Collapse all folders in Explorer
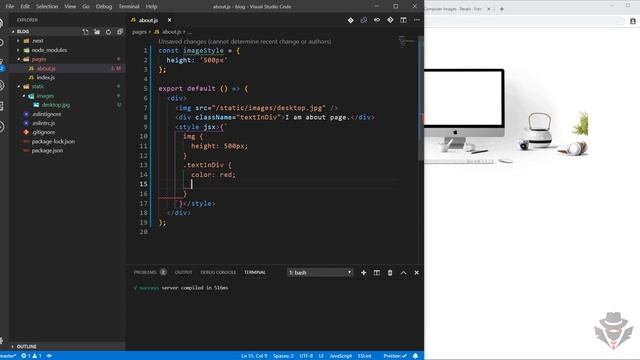 tap(120, 31)
